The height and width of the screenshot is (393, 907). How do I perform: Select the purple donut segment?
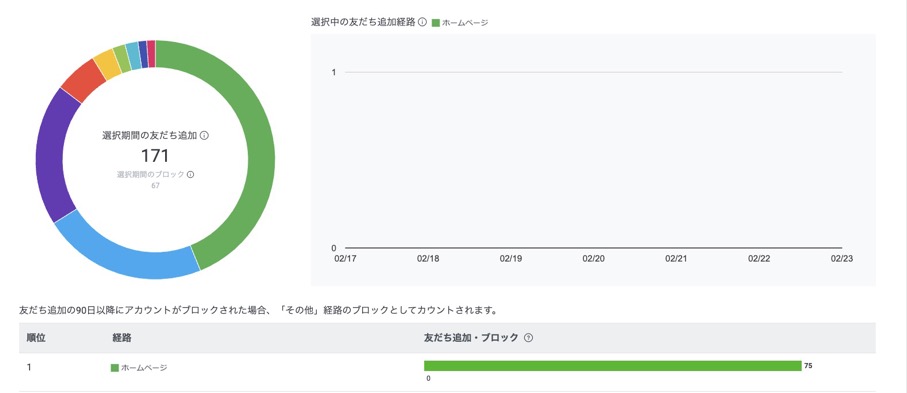[53, 155]
